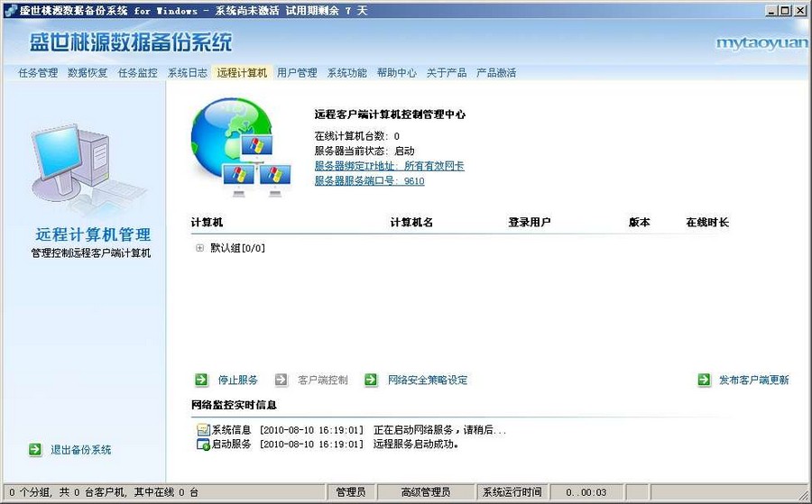Open the 产品激活 menu tab

496,72
